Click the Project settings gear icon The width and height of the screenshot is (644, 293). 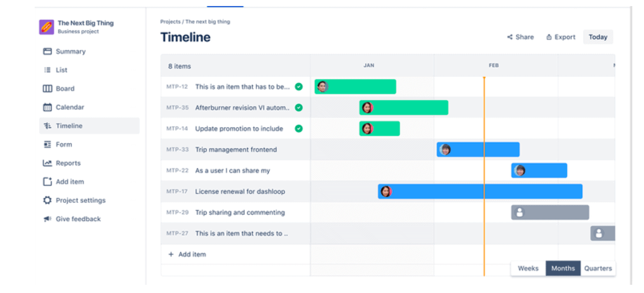(48, 200)
